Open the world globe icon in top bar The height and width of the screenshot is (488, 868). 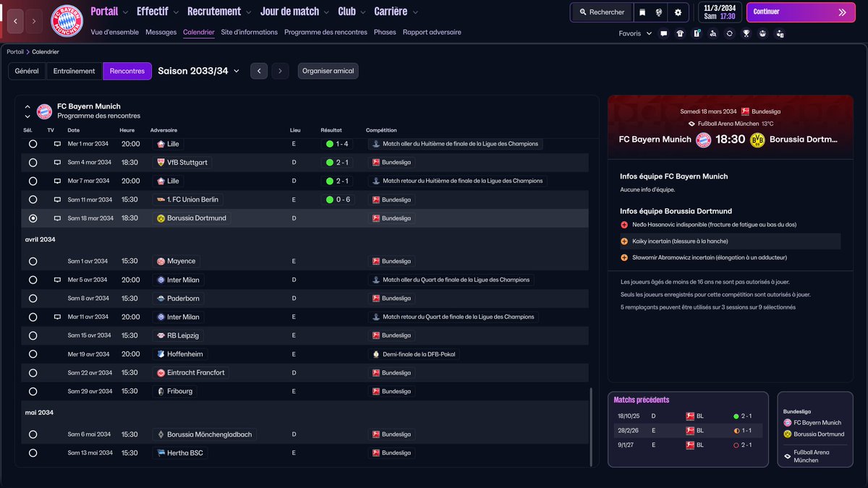coord(659,12)
